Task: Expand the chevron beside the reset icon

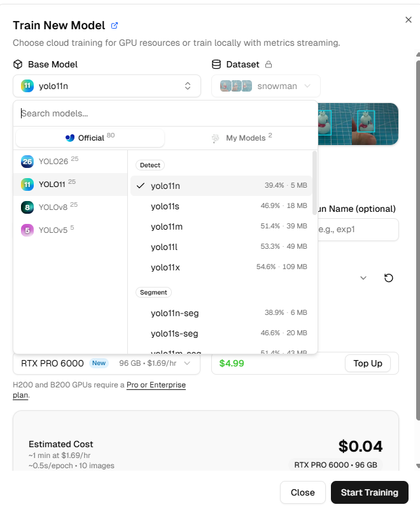Action: point(363,278)
